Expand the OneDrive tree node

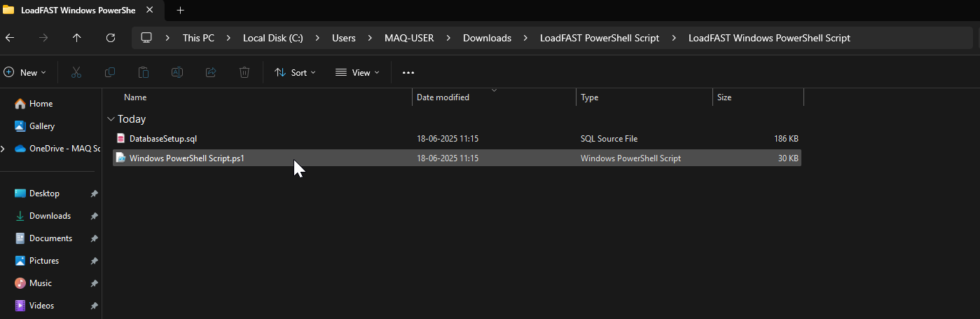pos(4,149)
